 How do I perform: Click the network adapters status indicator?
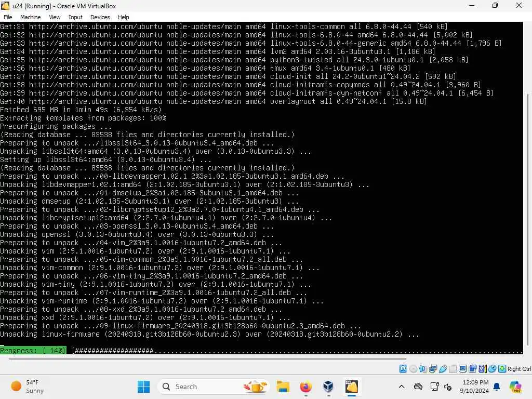click(x=433, y=369)
